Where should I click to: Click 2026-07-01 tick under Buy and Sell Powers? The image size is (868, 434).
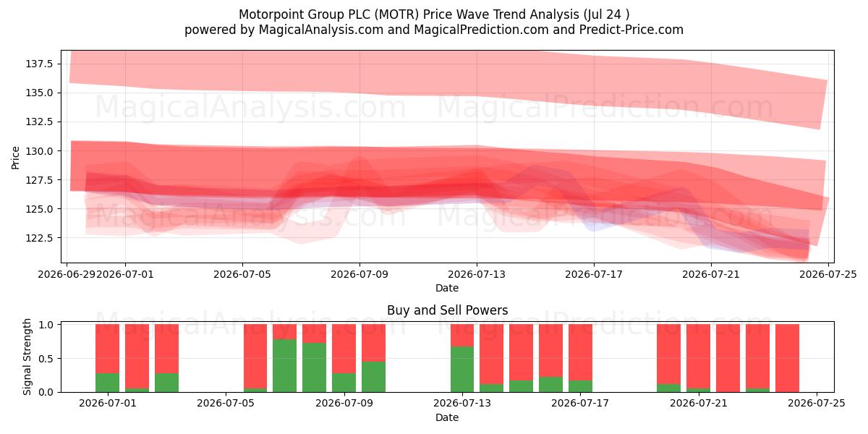[107, 404]
